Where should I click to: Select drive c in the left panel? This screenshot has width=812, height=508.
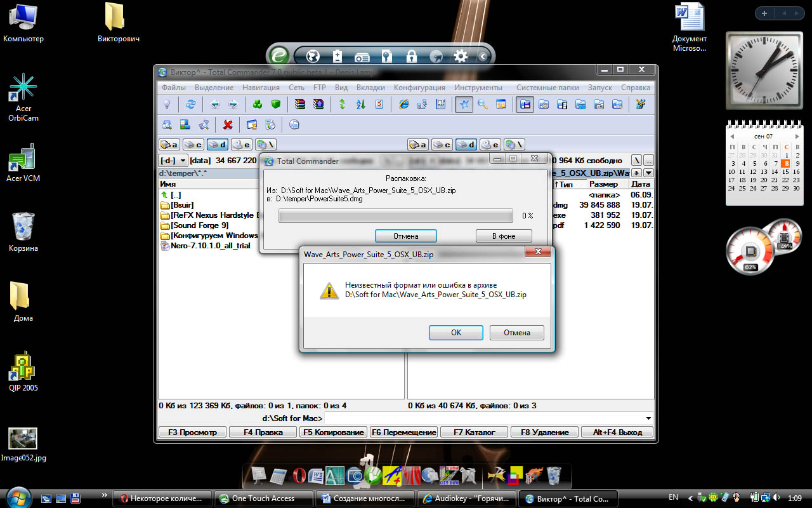coord(193,145)
